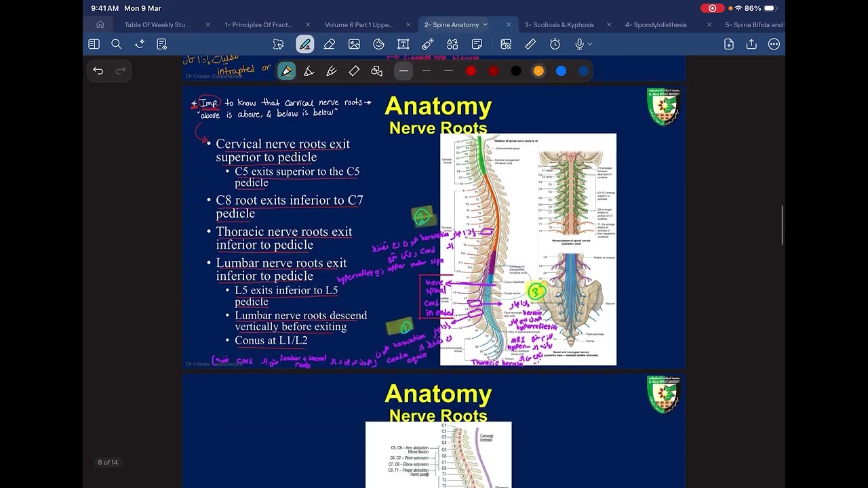Screen dimensions: 868x488
Task: Switch to 3- Scoliosis & Kyphosis tab
Action: click(559, 25)
